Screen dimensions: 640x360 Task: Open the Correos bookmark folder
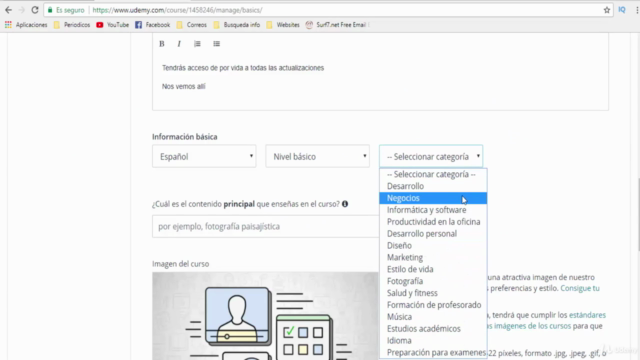(192, 25)
